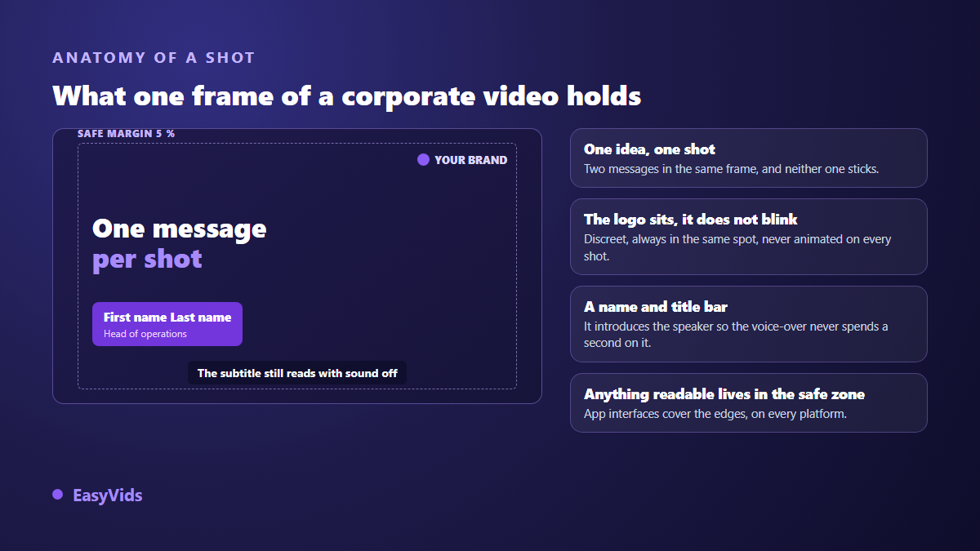Viewport: 980px width, 551px height.
Task: Click 'It introduces the speaker' description text
Action: (736, 335)
